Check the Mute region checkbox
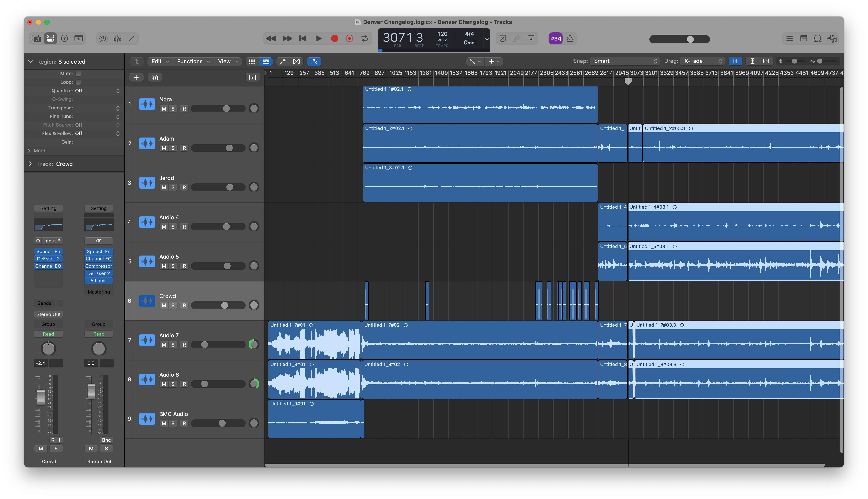Screen dimensions: 868x499 (x=78, y=73)
